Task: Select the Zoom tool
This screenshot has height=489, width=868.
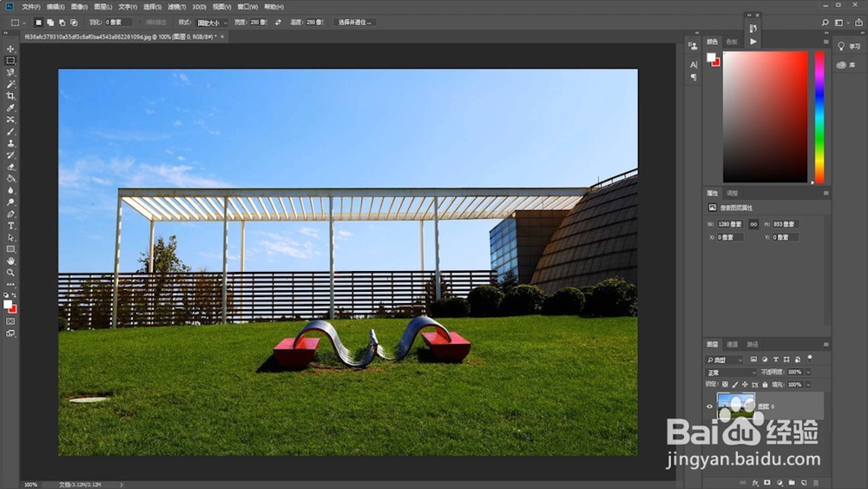Action: coord(10,273)
